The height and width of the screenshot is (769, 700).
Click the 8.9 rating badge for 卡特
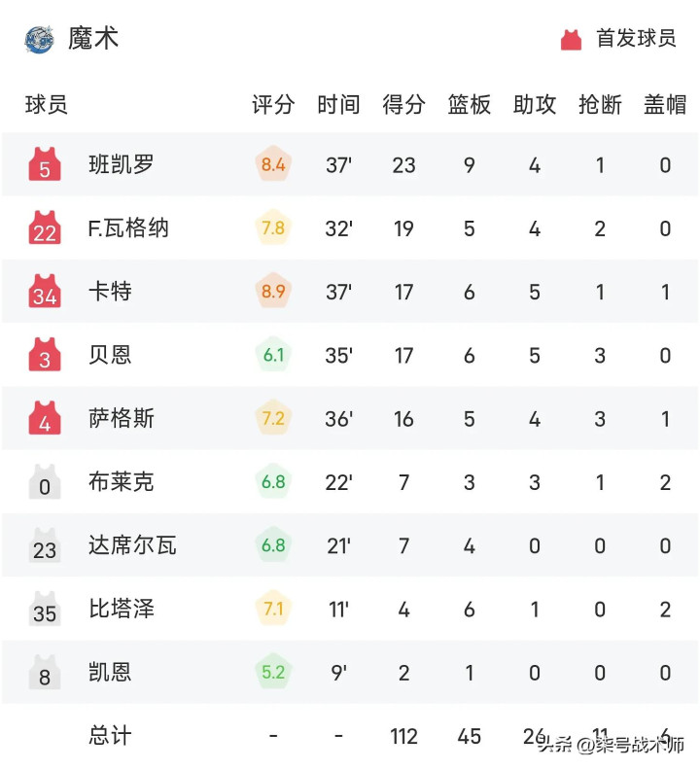(273, 292)
